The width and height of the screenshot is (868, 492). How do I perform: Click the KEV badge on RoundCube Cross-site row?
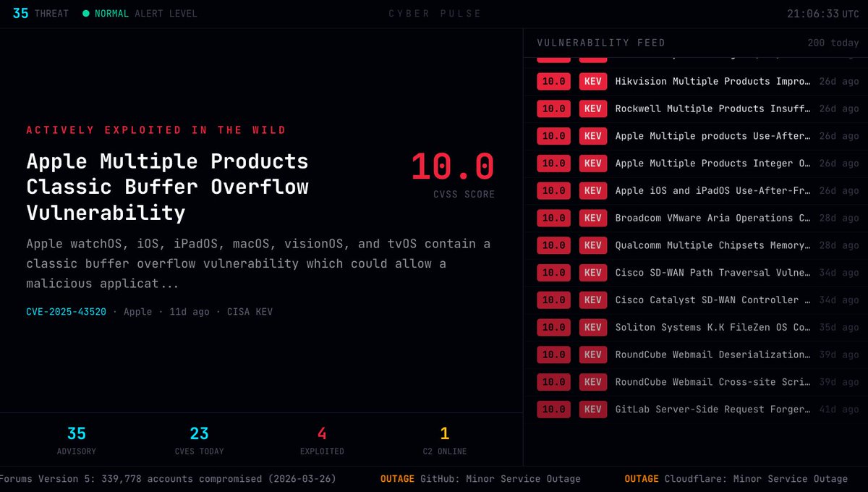[593, 382]
